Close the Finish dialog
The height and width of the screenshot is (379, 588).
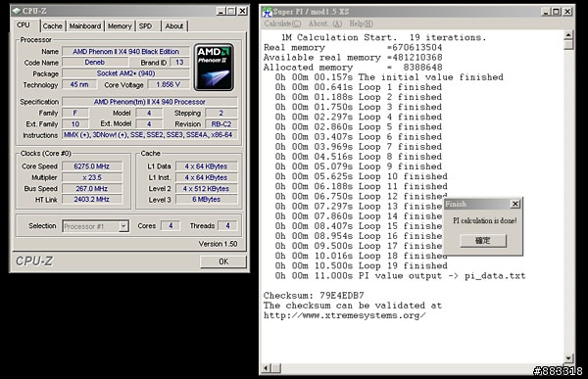pos(515,204)
